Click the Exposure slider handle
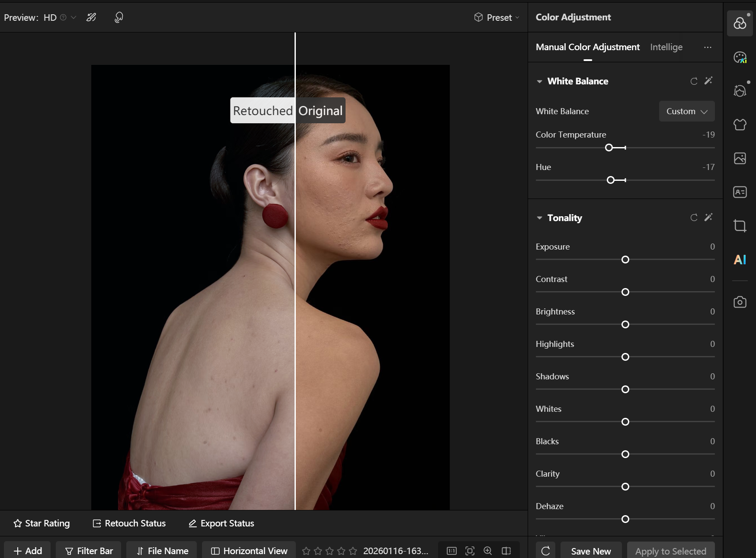This screenshot has height=558, width=756. pos(625,260)
